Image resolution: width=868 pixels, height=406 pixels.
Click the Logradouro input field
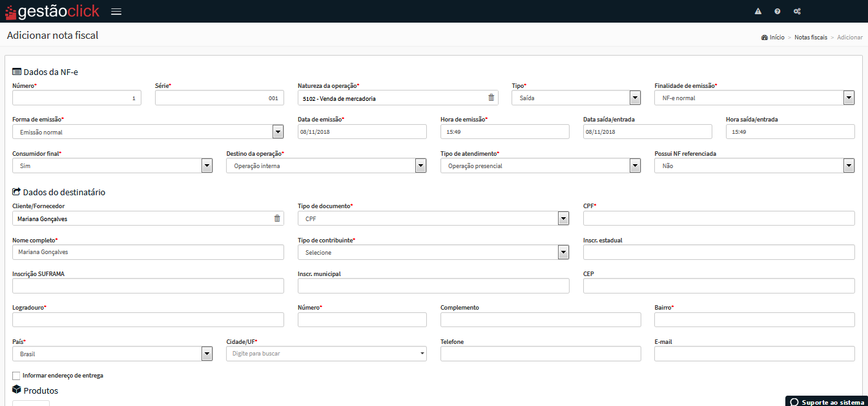[148, 319]
